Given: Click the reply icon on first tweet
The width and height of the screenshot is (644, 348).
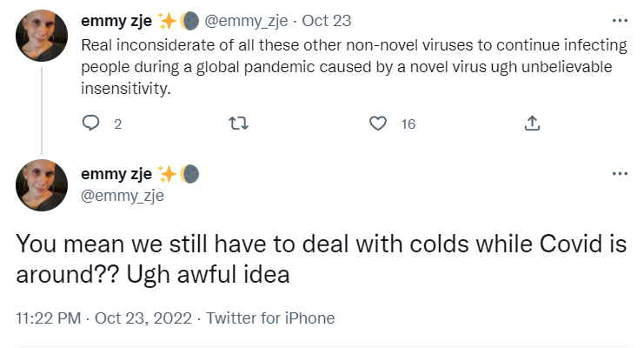Looking at the screenshot, I should click(91, 124).
